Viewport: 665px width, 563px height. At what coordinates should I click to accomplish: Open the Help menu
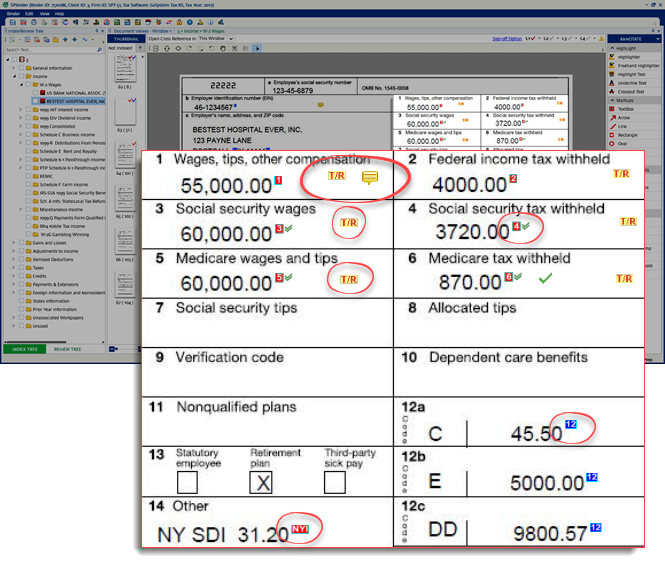pos(59,14)
